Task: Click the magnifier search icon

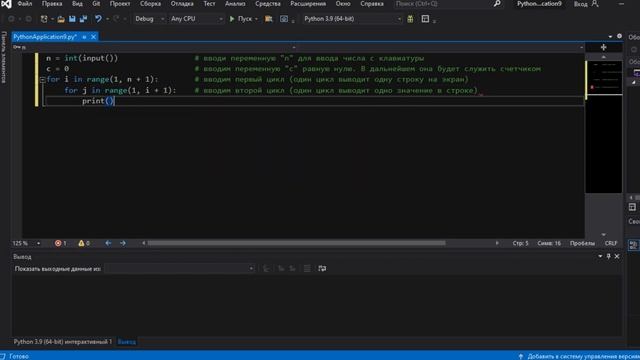Action: tap(497, 4)
